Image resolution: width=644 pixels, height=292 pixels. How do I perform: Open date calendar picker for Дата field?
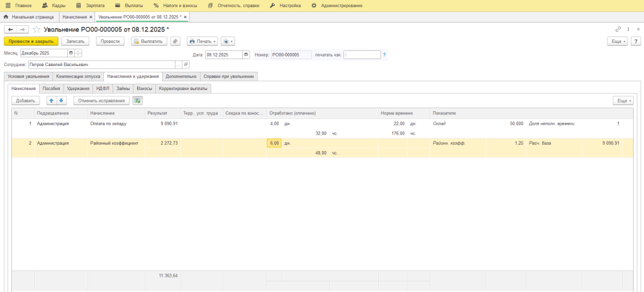coord(246,55)
